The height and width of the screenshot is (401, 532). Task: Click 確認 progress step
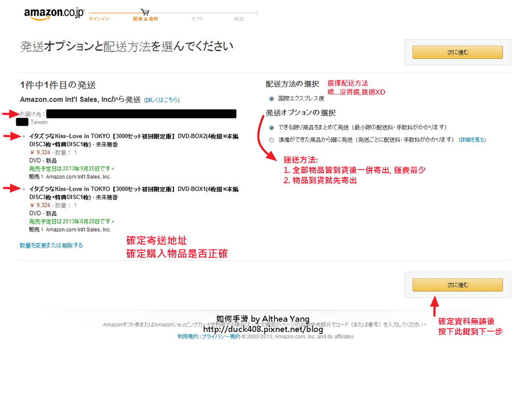tap(239, 19)
